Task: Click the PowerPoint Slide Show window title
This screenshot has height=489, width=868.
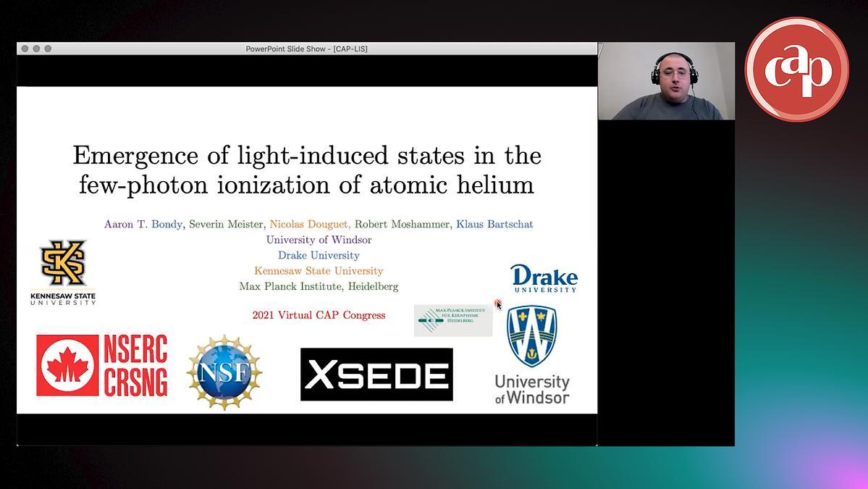Action: coord(307,49)
